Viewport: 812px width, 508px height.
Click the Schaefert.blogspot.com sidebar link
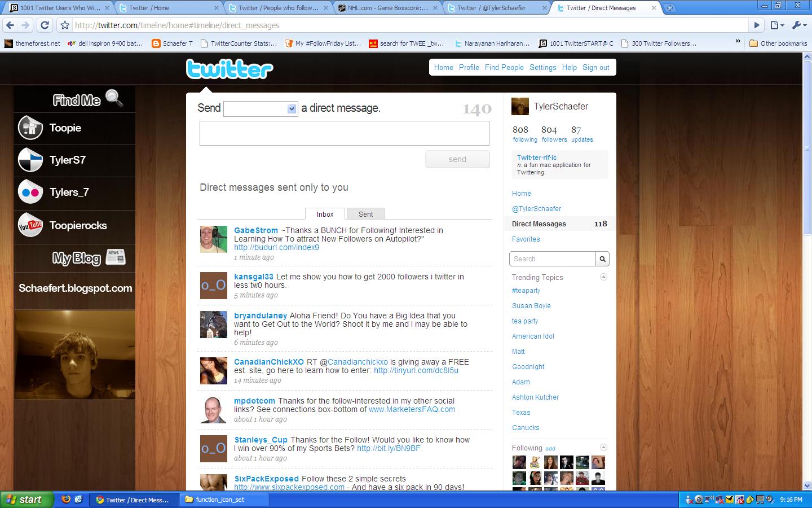pos(75,288)
